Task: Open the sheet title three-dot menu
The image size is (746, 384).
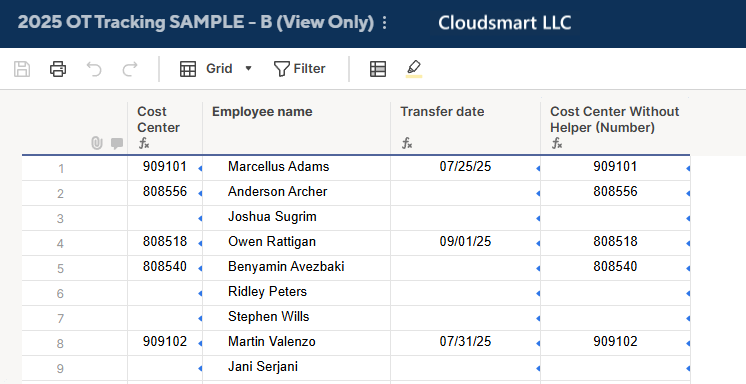Action: tap(385, 23)
